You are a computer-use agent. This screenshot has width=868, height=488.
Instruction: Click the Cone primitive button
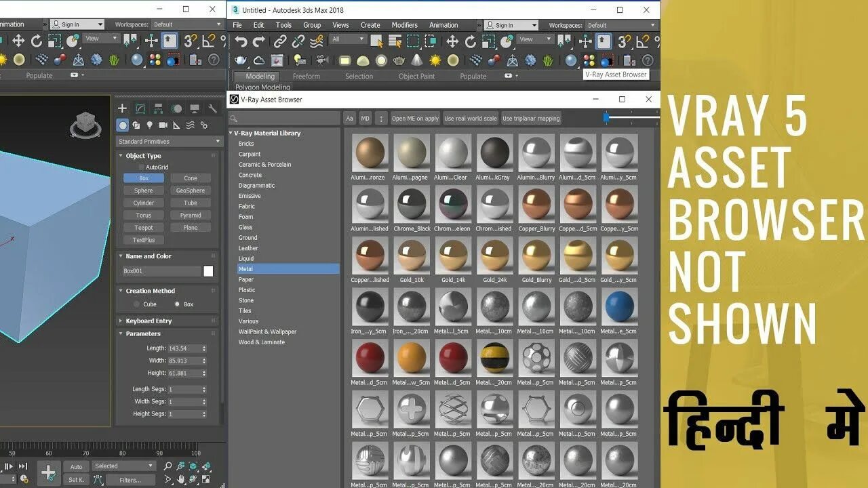pos(191,178)
